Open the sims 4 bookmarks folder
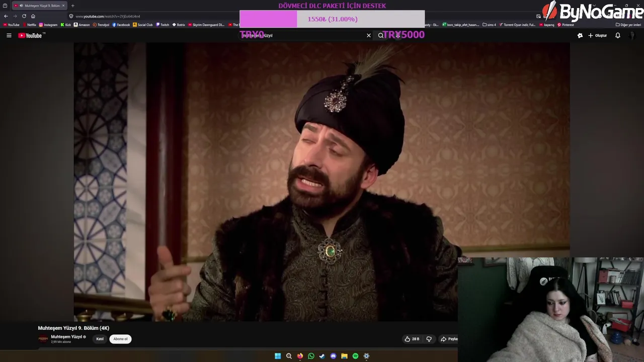The height and width of the screenshot is (362, 644). (x=489, y=25)
